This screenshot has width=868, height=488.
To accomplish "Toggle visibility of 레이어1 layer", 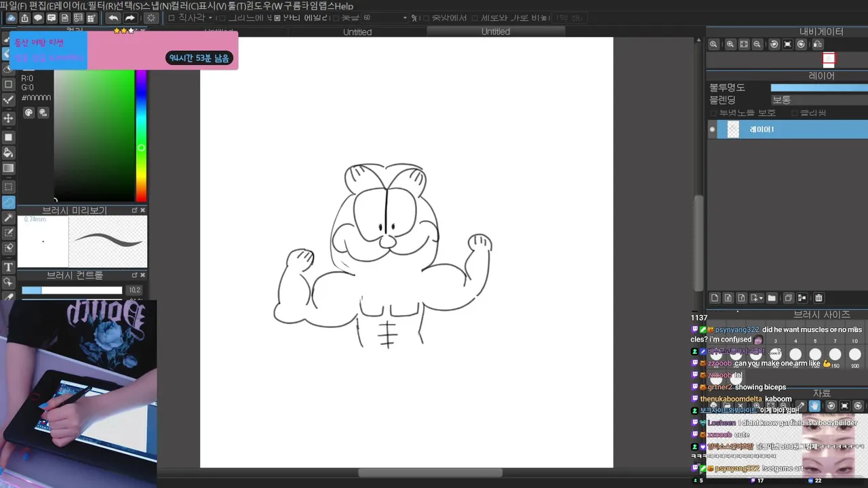I will tap(712, 129).
